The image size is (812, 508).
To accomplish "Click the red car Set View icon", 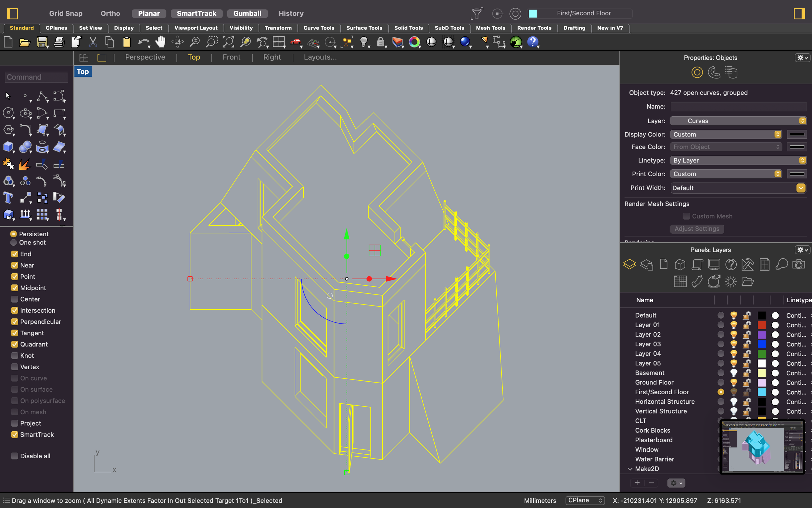I will point(296,42).
